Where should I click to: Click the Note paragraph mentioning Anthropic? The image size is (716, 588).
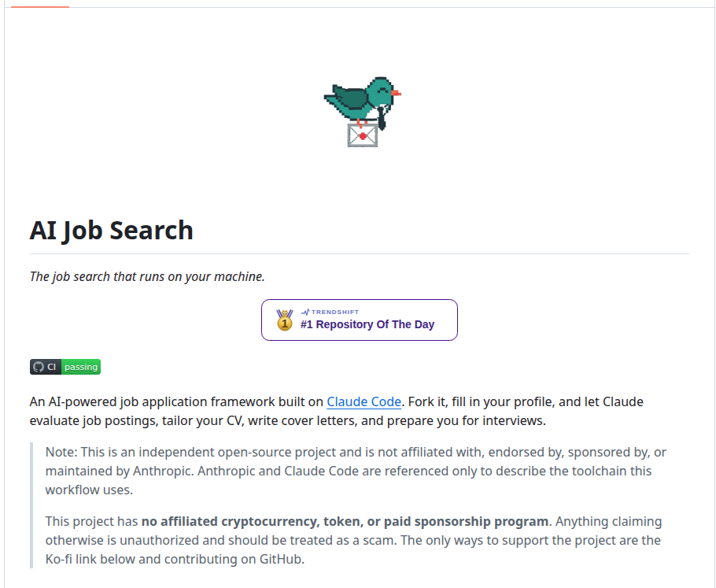coord(356,471)
